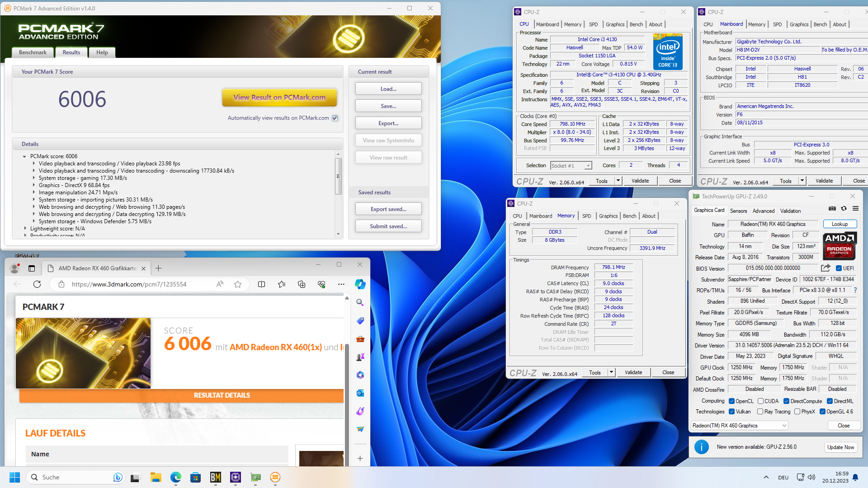This screenshot has height=488, width=868.
Task: Click the Edge Copilot icon
Action: (x=360, y=284)
